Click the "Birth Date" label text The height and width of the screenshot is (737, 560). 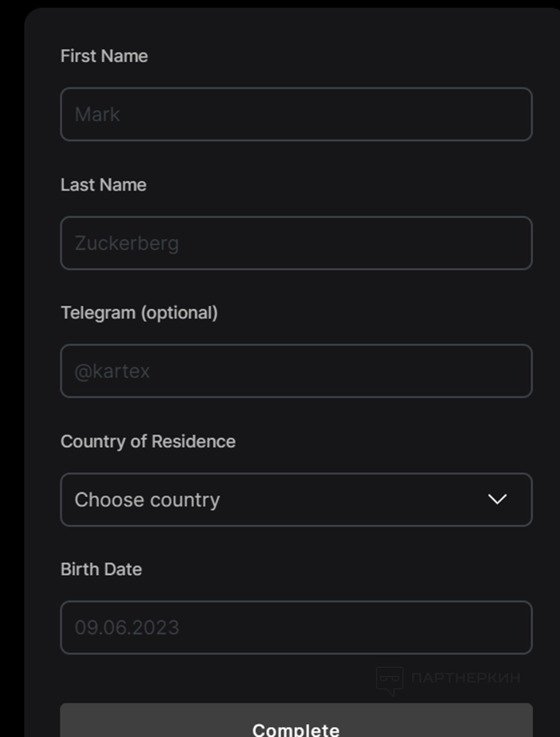point(101,569)
